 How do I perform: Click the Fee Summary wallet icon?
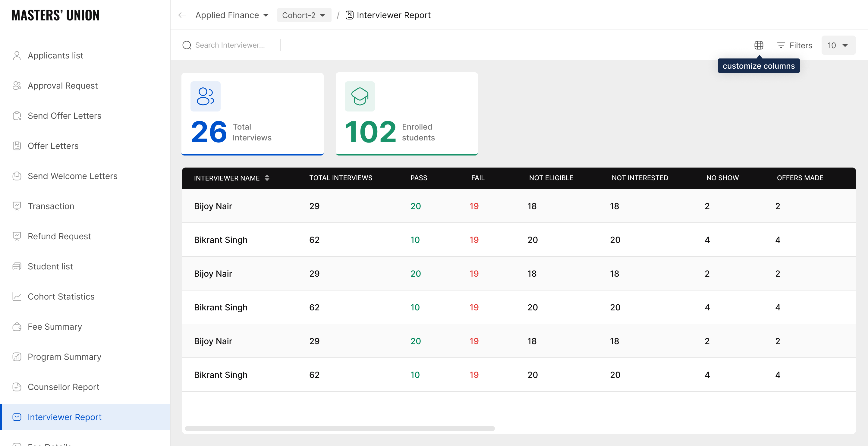coord(17,327)
